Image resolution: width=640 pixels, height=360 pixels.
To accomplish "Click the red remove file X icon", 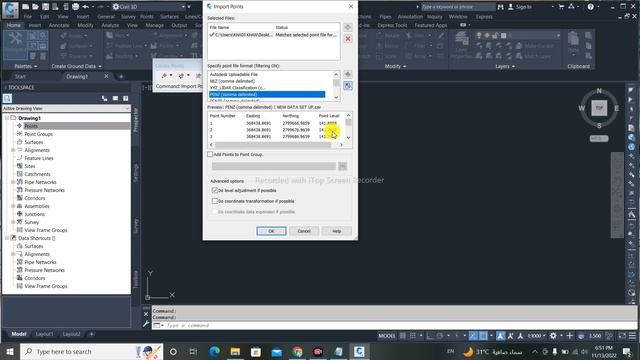I will click(348, 39).
